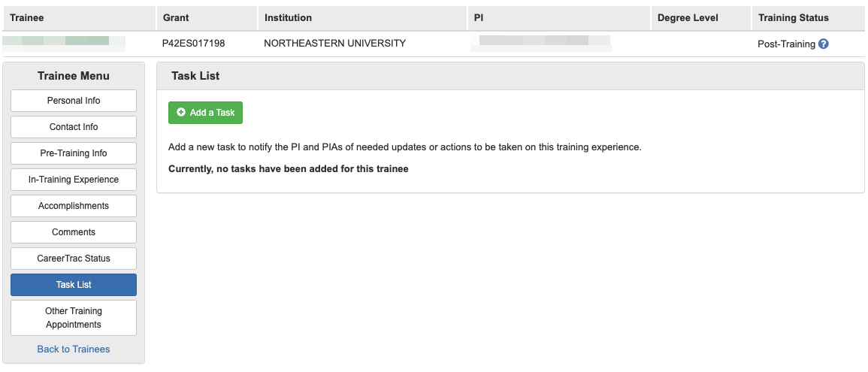Click grant number P42ES017198 cell
The height and width of the screenshot is (372, 868).
193,44
